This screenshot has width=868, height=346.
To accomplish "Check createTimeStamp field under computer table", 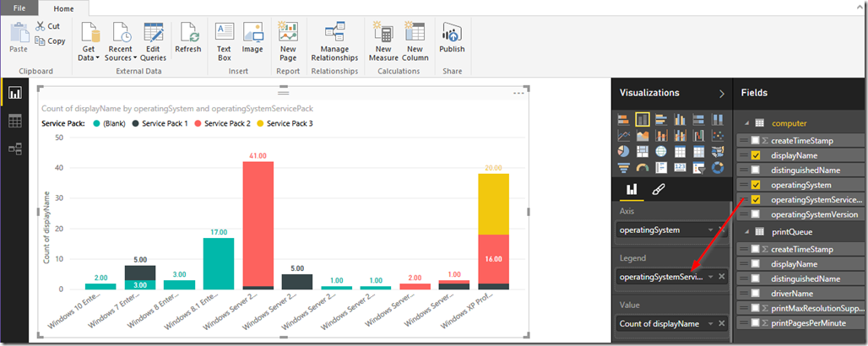I will point(756,141).
